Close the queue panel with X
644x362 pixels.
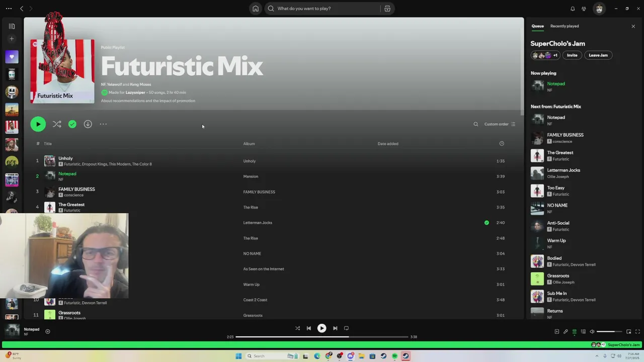tap(633, 26)
